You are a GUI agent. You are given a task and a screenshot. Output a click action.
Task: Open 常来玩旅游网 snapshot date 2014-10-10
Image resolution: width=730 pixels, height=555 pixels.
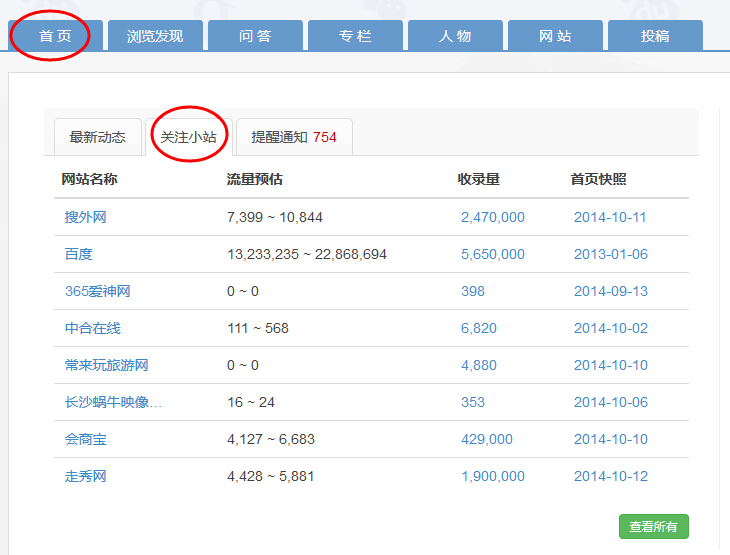click(611, 365)
